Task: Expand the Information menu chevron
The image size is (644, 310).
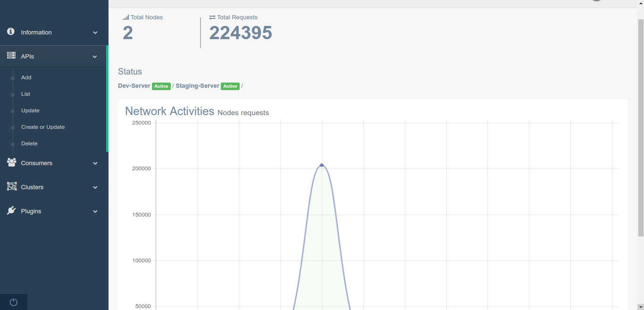Action: [x=95, y=33]
